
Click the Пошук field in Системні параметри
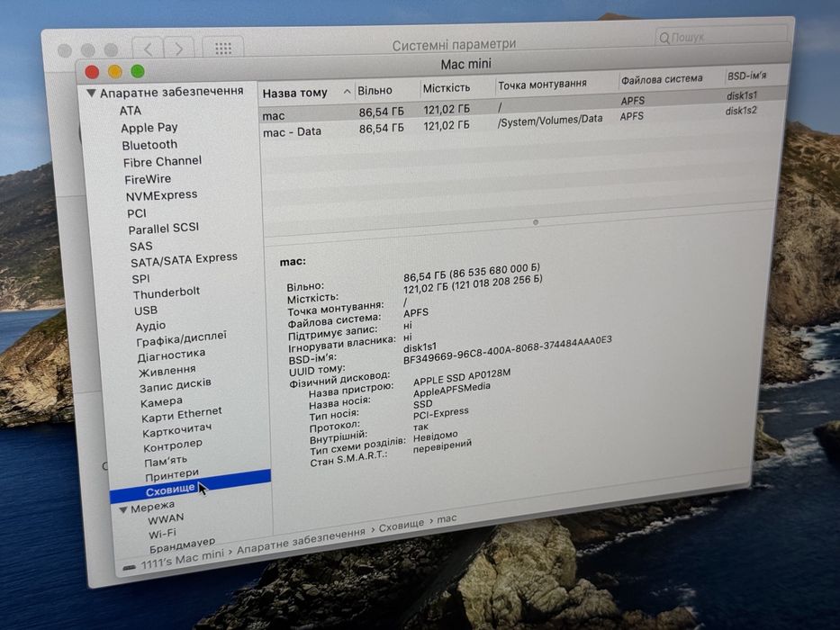coord(721,36)
